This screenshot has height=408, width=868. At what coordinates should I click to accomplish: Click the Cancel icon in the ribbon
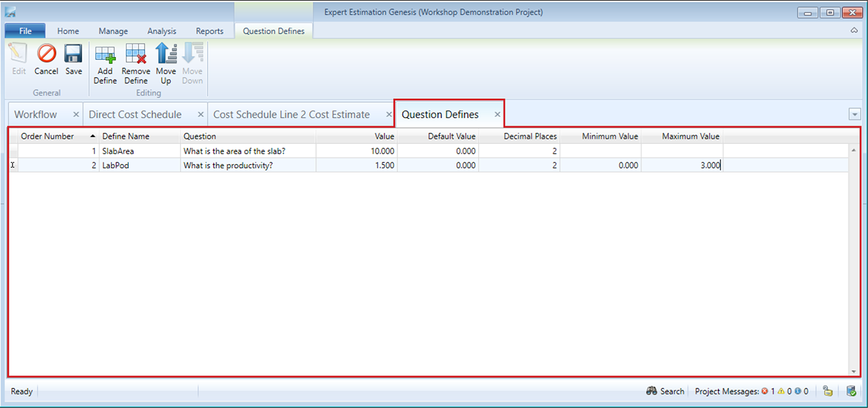point(46,54)
